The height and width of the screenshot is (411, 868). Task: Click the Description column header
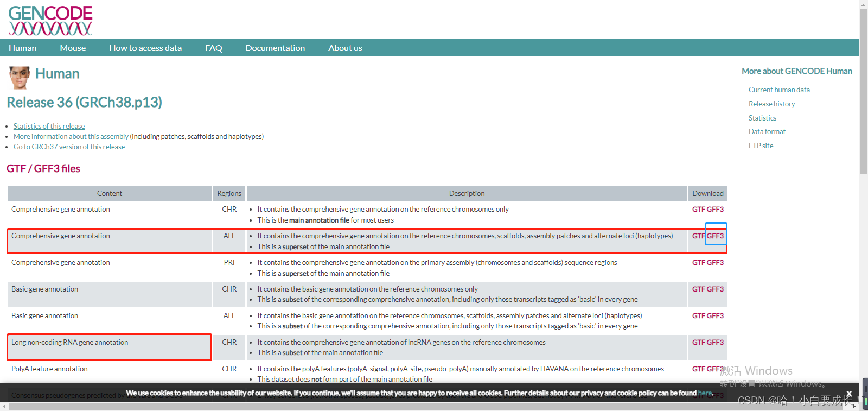click(467, 193)
